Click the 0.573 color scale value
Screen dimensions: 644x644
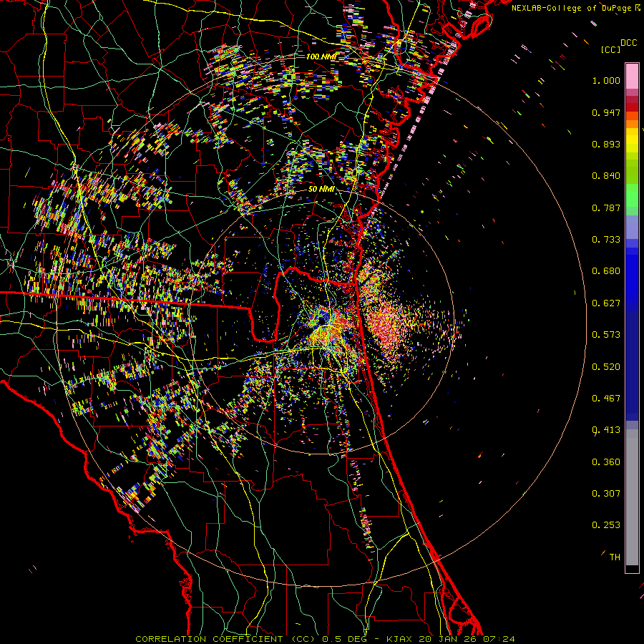(606, 335)
